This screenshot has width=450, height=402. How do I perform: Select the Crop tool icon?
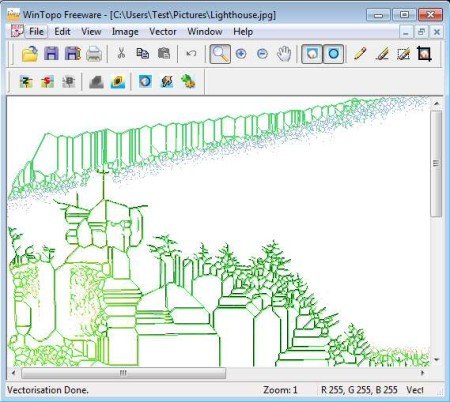point(424,54)
